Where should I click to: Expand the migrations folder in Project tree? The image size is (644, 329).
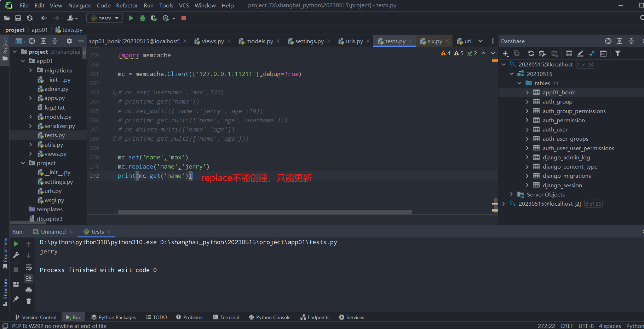(30, 70)
